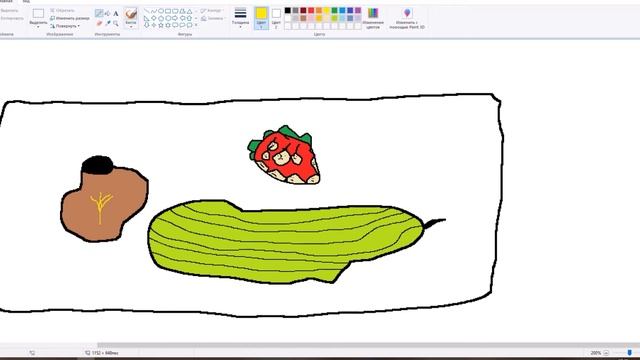Click the Cut (Вырезать) button
This screenshot has height=360, width=640.
pos(9,11)
